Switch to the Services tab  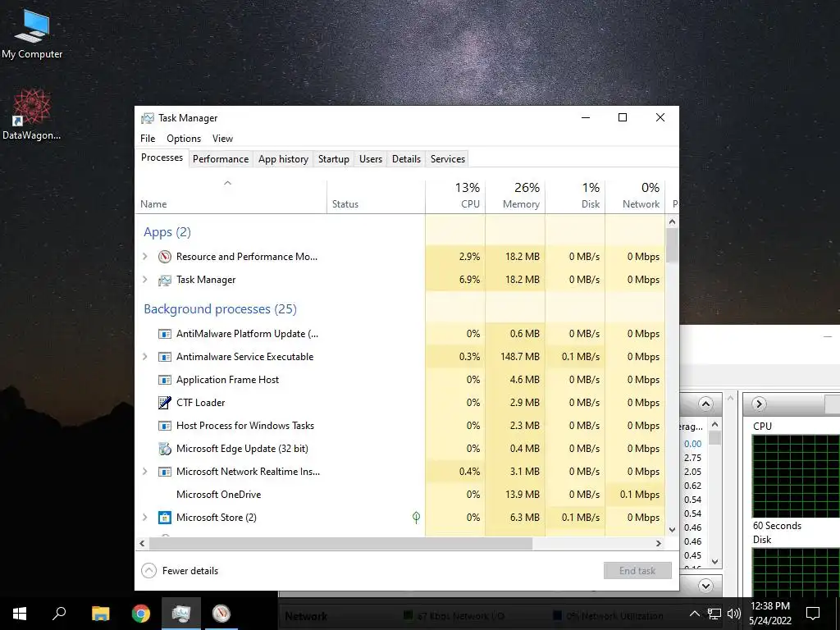click(448, 159)
